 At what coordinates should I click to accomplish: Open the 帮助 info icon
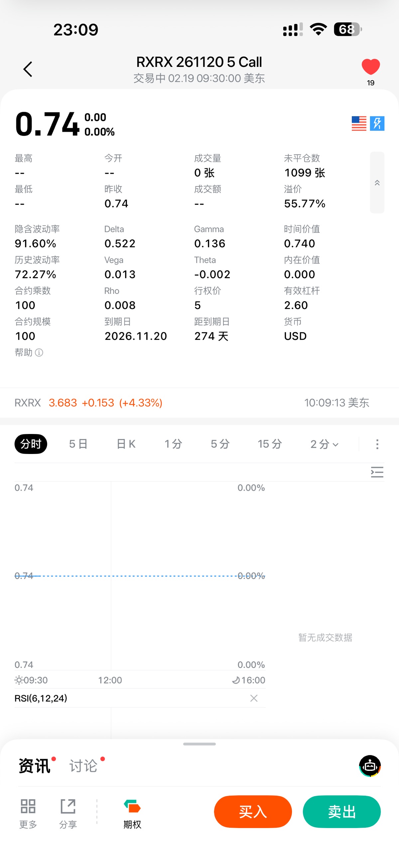(x=39, y=352)
